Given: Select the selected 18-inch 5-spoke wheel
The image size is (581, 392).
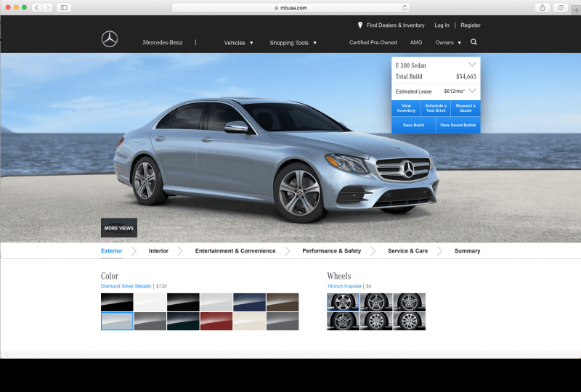Looking at the screenshot, I should pos(343,302).
